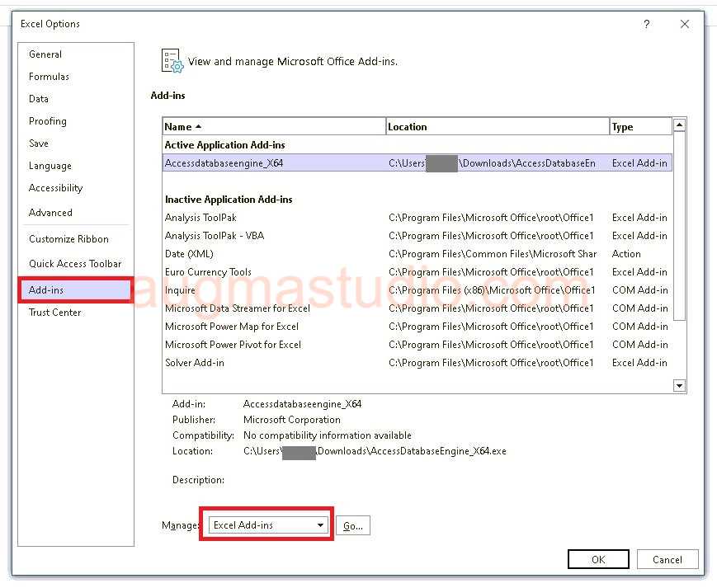This screenshot has height=588, width=717.
Task: Select Analysis ToolPak in the list
Action: pos(200,218)
